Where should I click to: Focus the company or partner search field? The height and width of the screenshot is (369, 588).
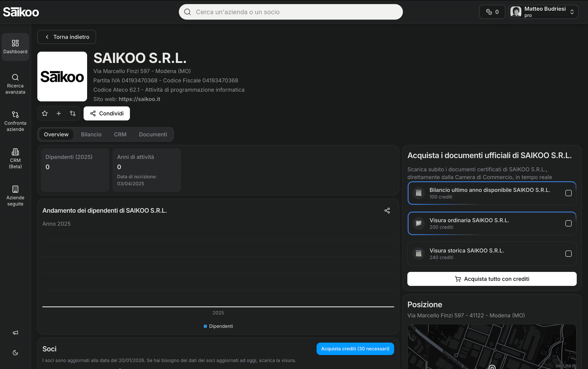tap(290, 12)
